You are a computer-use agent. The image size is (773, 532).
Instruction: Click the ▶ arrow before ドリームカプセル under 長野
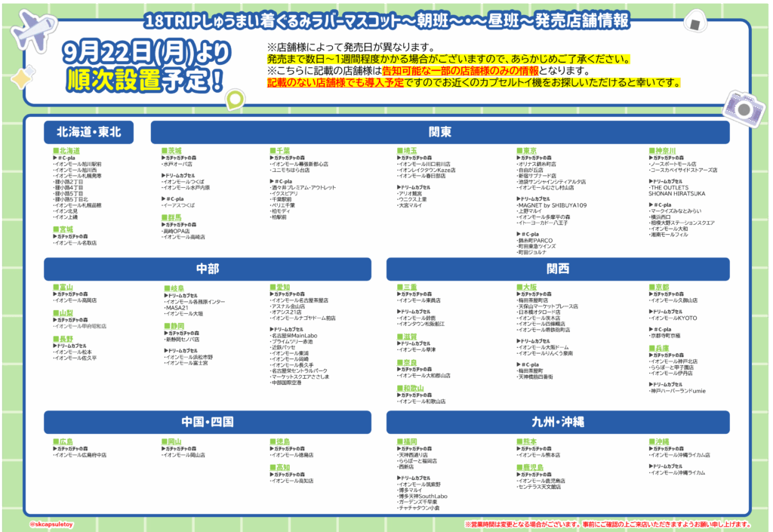[x=54, y=346]
